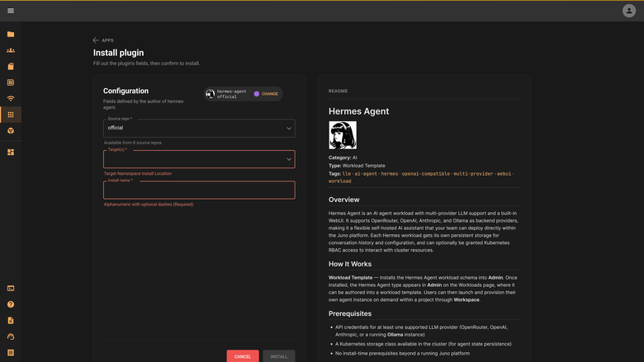Click the 'workload' tag
Image resolution: width=644 pixels, height=362 pixels.
pyautogui.click(x=339, y=181)
